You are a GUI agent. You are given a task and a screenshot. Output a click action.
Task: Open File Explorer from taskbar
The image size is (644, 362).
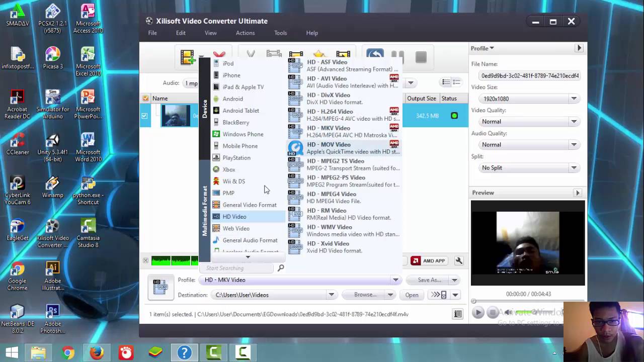[x=38, y=353]
